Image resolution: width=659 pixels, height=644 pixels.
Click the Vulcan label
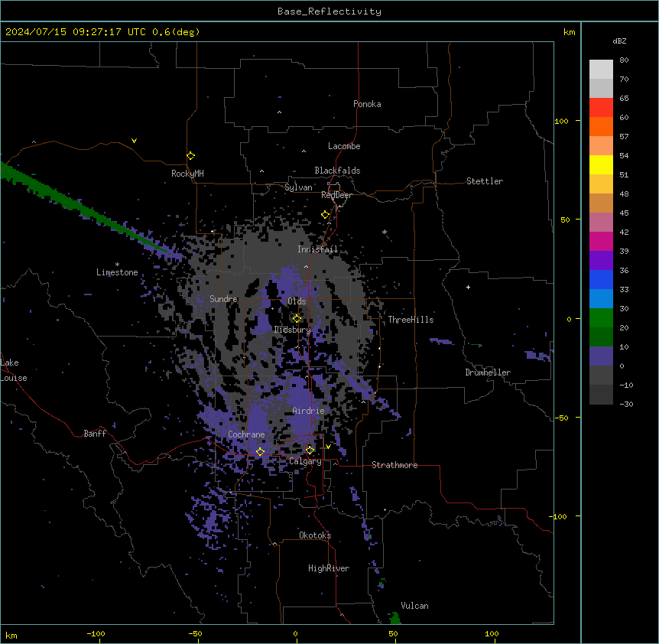[415, 606]
